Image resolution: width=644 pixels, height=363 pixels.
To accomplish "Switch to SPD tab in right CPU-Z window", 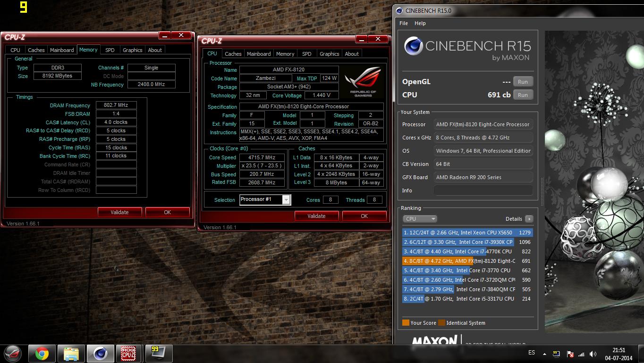I will coord(307,54).
